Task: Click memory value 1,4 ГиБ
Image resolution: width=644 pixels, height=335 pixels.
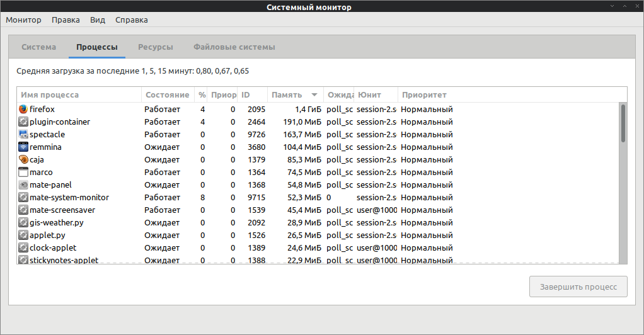Action: tap(308, 109)
